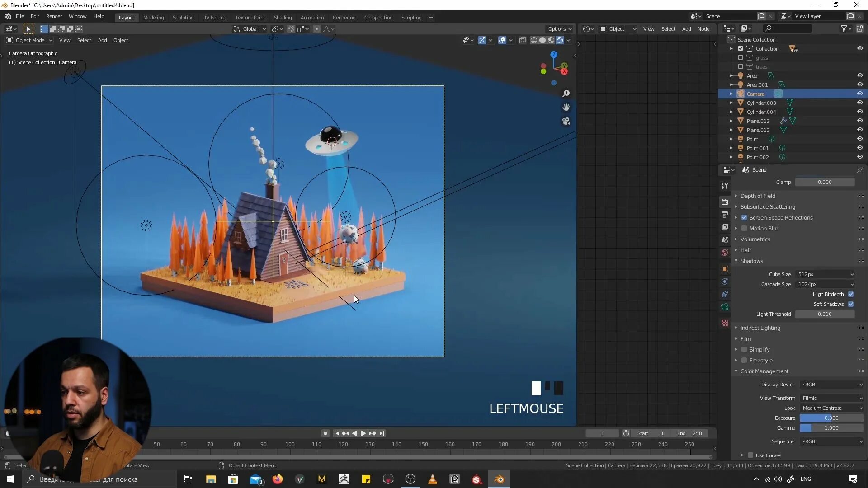This screenshot has width=868, height=488.
Task: Switch to rendered viewport shading mode
Action: click(560, 40)
